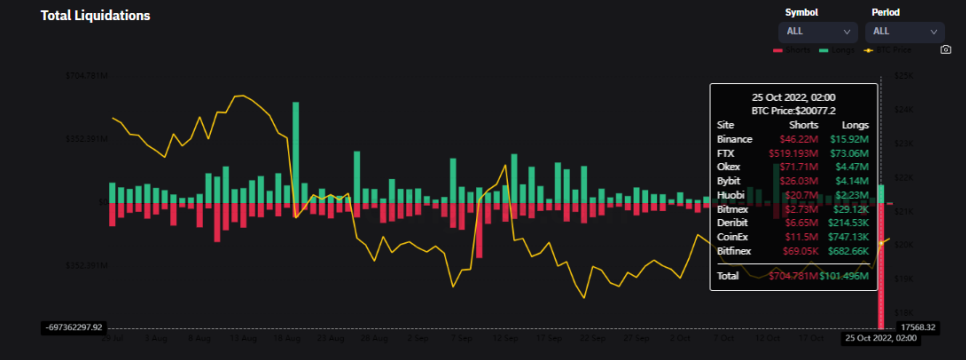Click the red Shorts legend marker

pos(777,51)
